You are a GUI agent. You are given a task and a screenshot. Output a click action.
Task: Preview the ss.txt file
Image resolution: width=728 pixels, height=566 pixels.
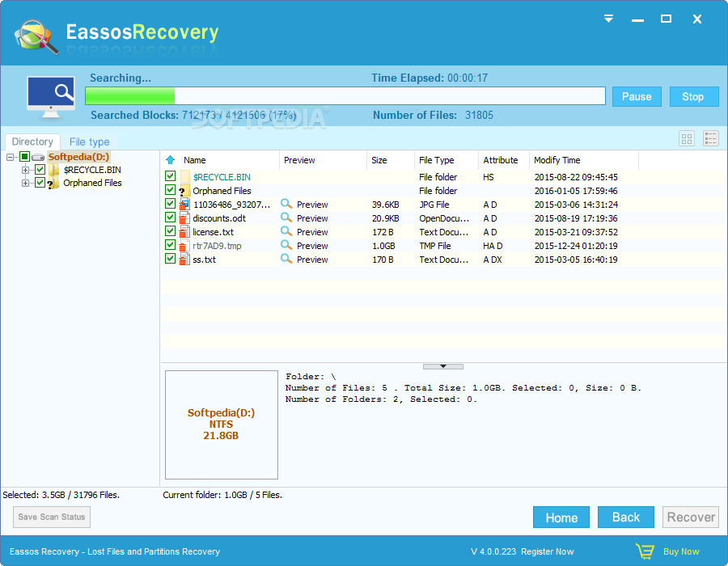[x=312, y=260]
